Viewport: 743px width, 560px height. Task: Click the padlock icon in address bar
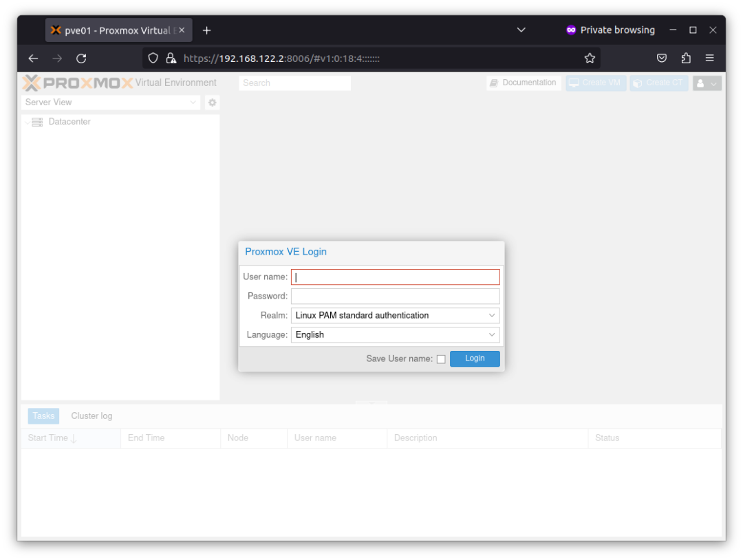tap(171, 58)
